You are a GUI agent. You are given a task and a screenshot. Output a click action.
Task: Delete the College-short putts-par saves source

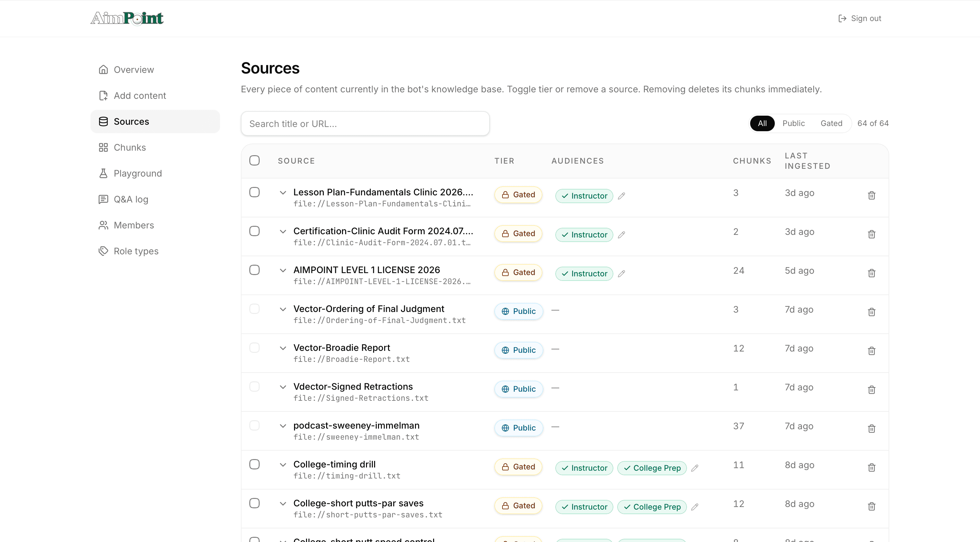[872, 506]
